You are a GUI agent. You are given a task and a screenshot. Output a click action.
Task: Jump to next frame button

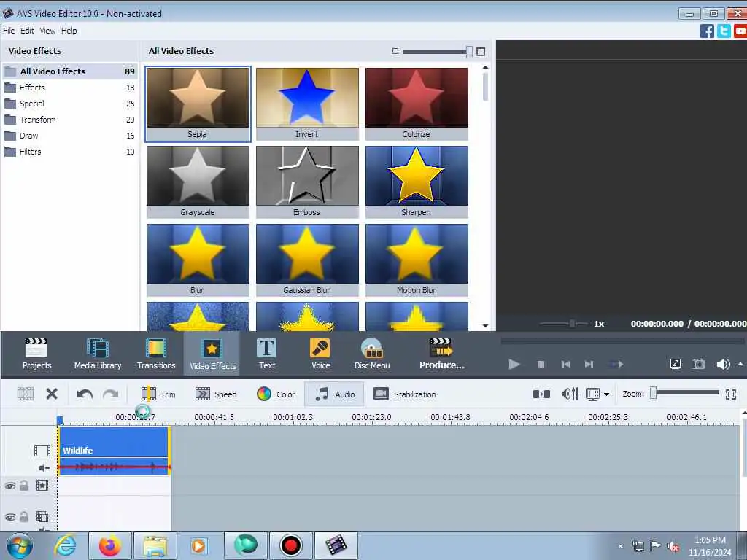[589, 365]
